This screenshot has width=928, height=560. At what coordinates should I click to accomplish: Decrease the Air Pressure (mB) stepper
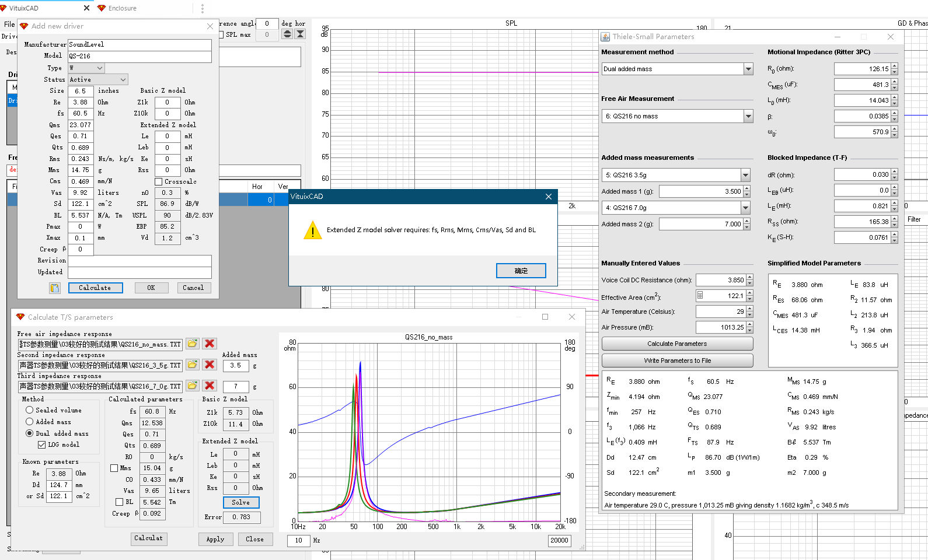coord(750,330)
